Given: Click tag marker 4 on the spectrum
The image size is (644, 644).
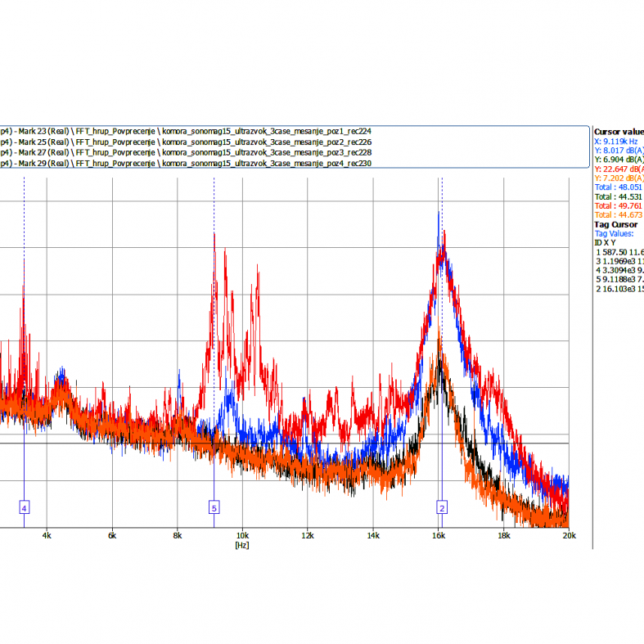Looking at the screenshot, I should [x=24, y=508].
